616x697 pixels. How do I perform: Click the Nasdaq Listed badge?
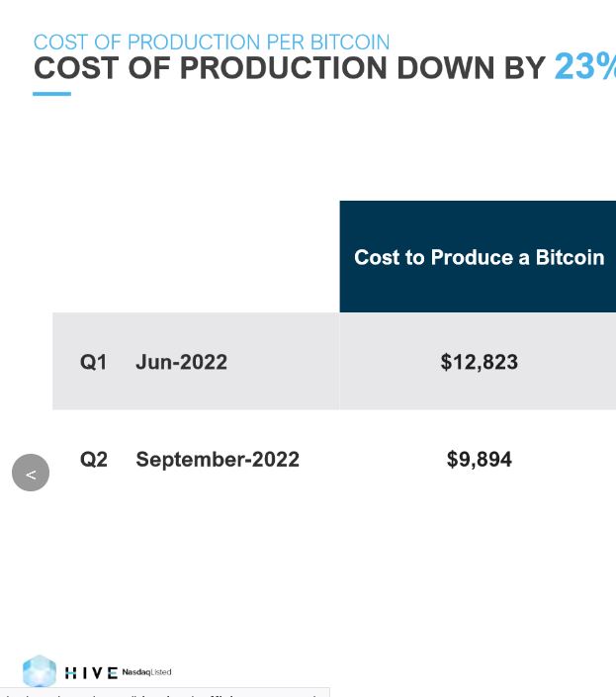click(146, 672)
